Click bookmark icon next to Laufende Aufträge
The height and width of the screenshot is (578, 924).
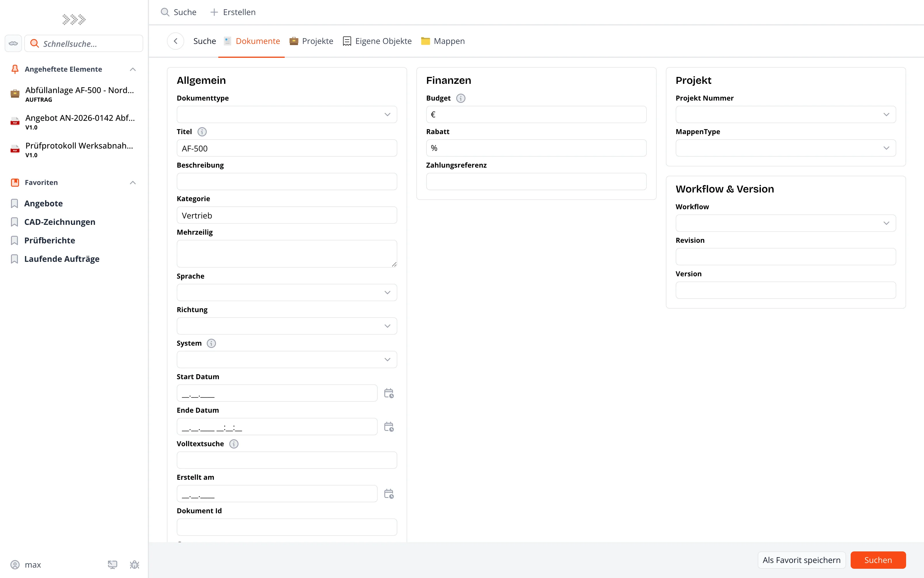(x=14, y=259)
